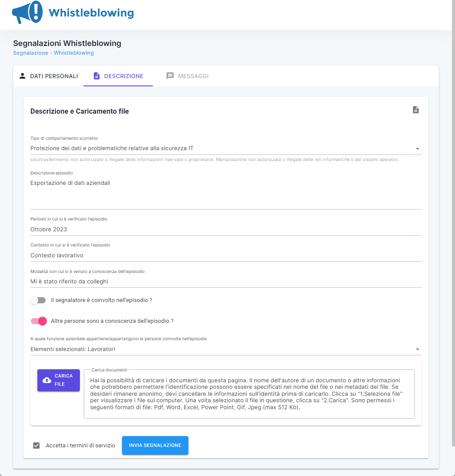The width and height of the screenshot is (455, 476).
Task: Click the cloud upload icon on Carica File
Action: 47,380
